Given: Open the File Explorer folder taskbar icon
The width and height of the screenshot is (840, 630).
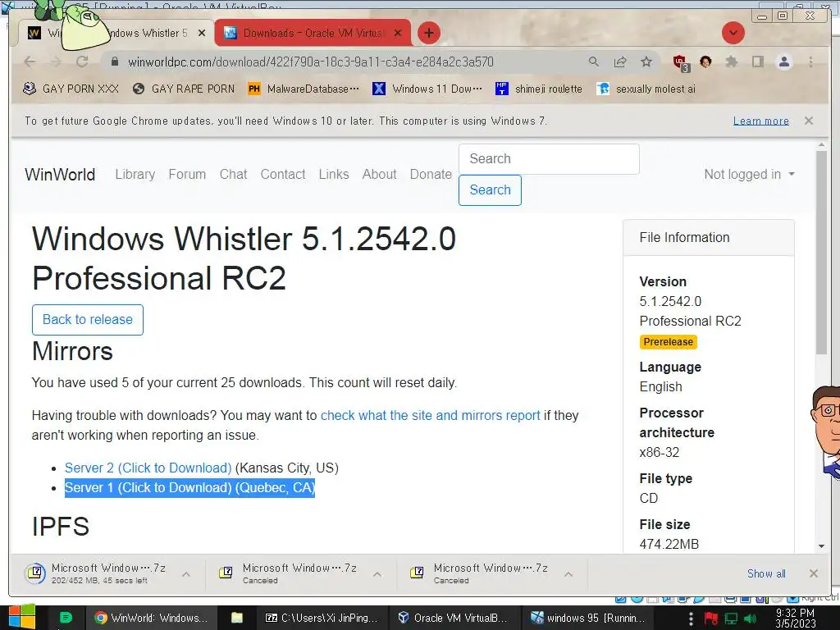Looking at the screenshot, I should pos(237,618).
